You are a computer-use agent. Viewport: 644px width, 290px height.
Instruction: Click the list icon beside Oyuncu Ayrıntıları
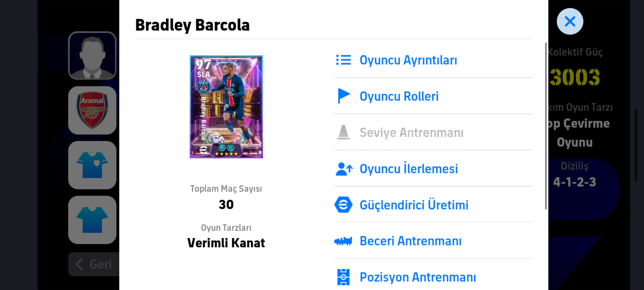point(343,60)
